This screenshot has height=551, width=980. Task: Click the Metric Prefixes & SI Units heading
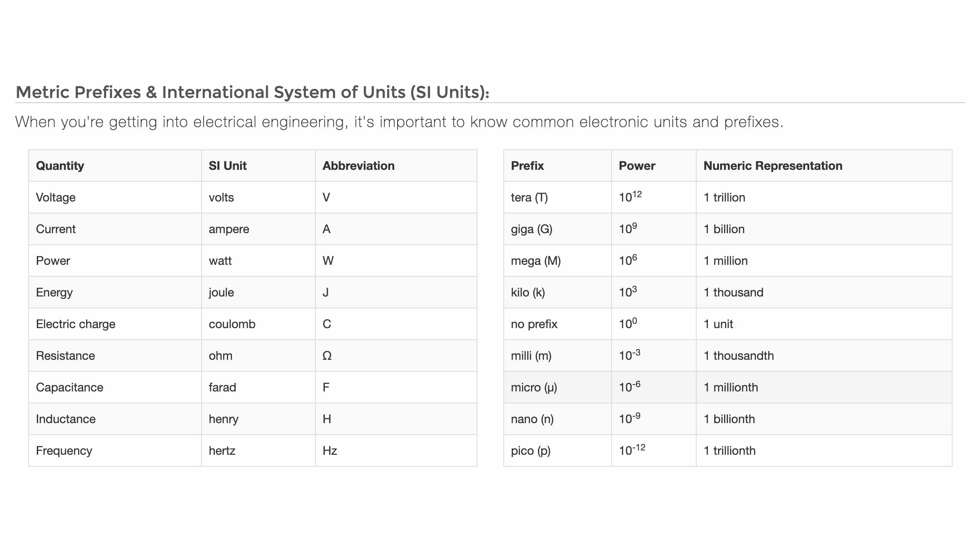pyautogui.click(x=252, y=92)
